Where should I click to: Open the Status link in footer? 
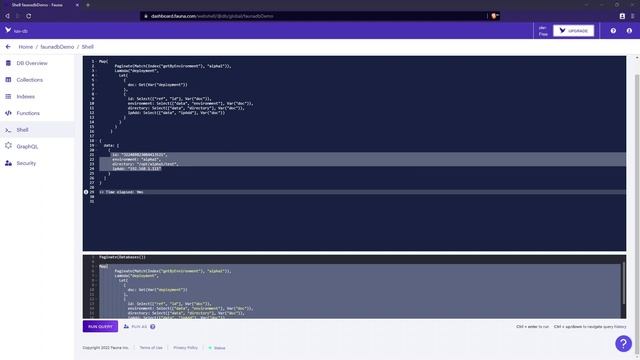(x=217, y=348)
